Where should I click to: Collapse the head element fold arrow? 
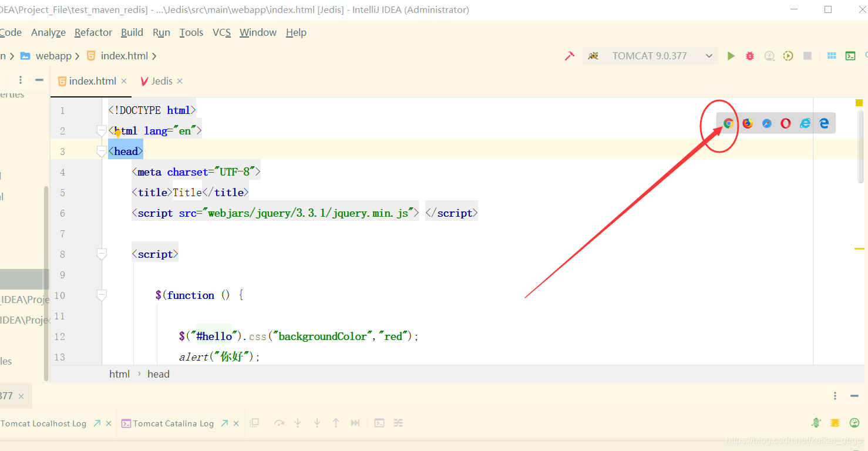[x=101, y=151]
